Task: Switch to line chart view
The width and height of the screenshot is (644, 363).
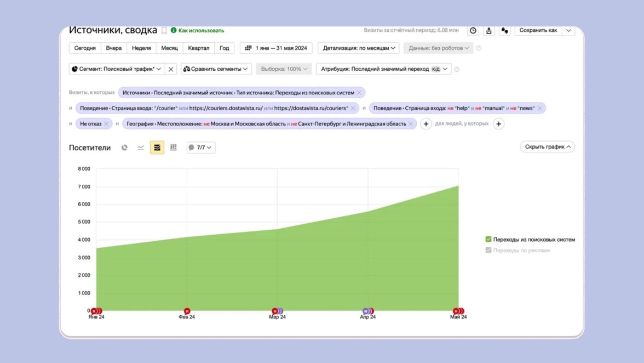Action: point(141,148)
